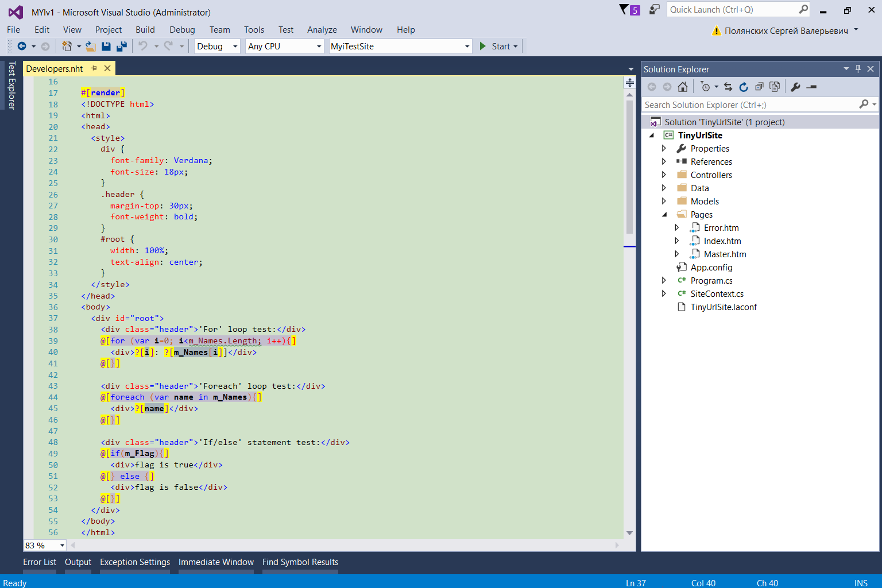This screenshot has width=882, height=588.
Task: Open Properties with the wrench icon
Action: tap(795, 87)
